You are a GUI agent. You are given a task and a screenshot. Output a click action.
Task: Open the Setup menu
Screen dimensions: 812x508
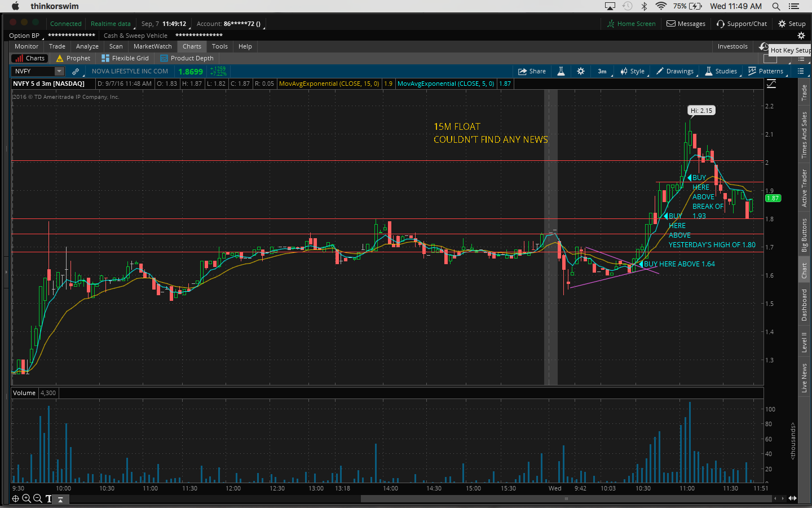tap(792, 24)
